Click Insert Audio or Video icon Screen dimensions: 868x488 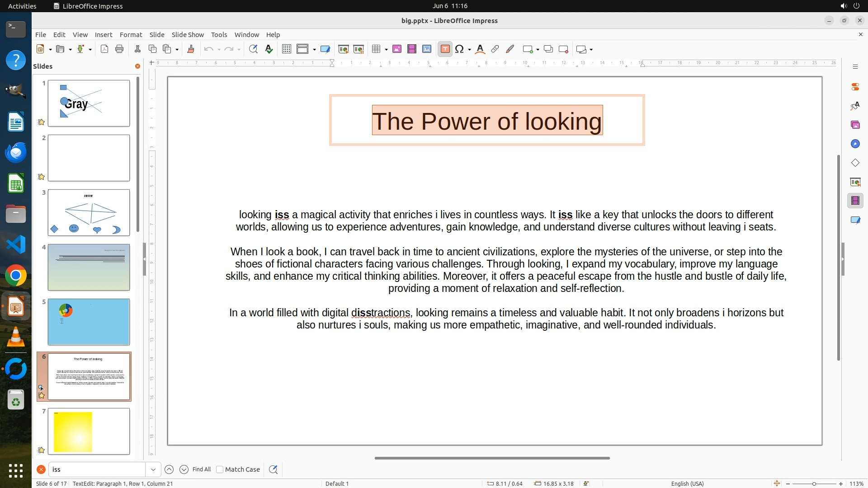coord(412,49)
